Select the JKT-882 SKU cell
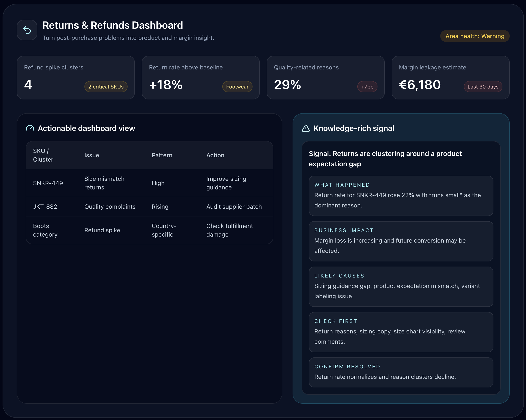The image size is (526, 420). click(45, 207)
